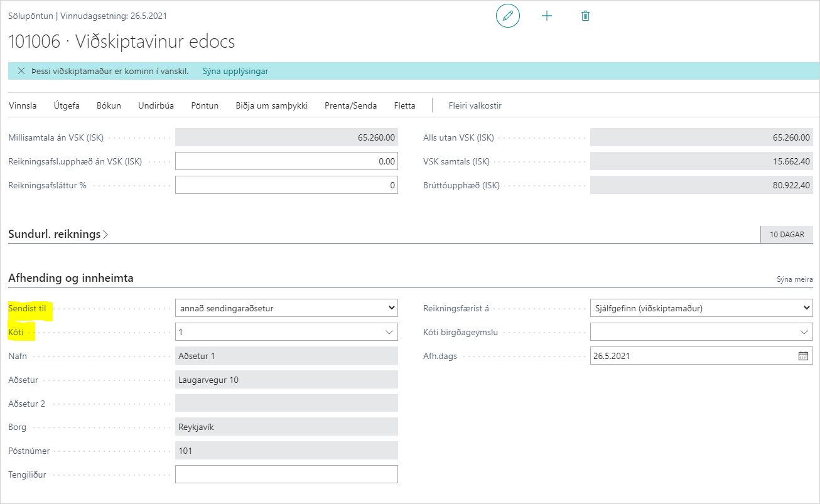
Task: Click the Kóti birgðageymslu field label
Action: click(x=460, y=332)
